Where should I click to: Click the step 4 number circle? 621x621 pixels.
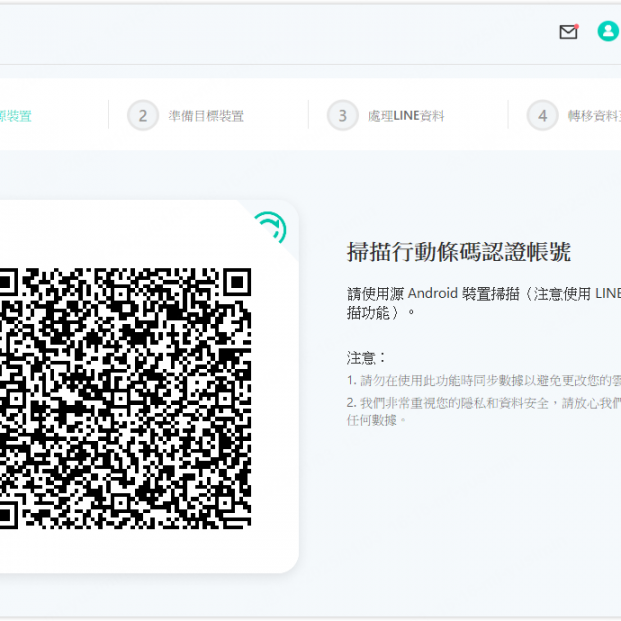[542, 116]
